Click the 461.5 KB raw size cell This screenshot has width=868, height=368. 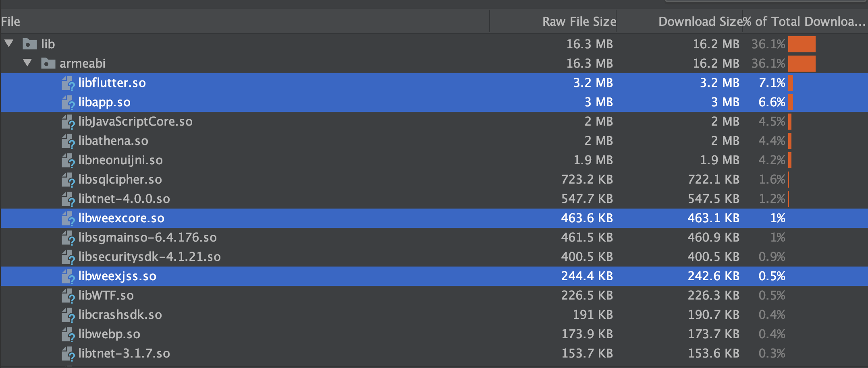[x=587, y=237]
